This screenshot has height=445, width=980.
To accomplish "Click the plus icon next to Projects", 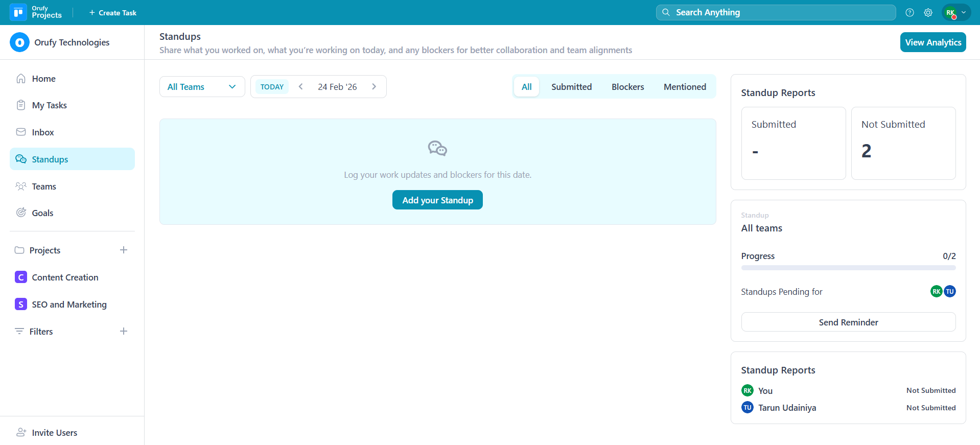I will click(123, 250).
